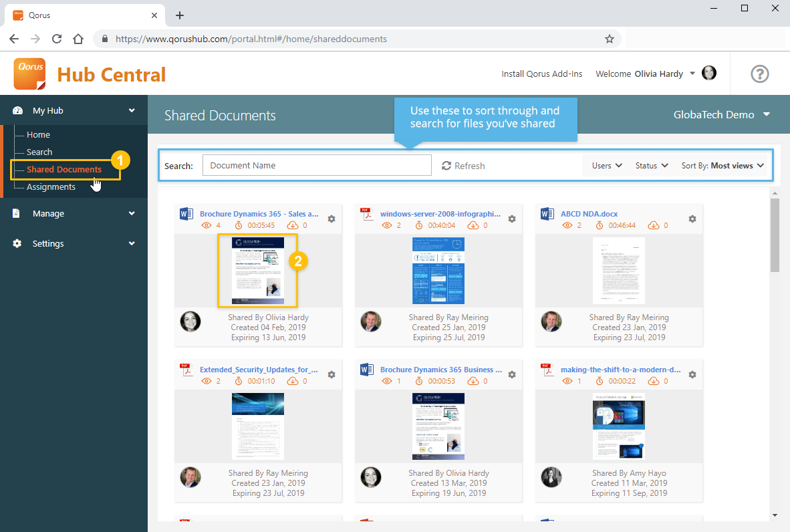This screenshot has width=790, height=532.
Task: Open the Extended_Security_Updates preview thumbnail
Action: [258, 426]
